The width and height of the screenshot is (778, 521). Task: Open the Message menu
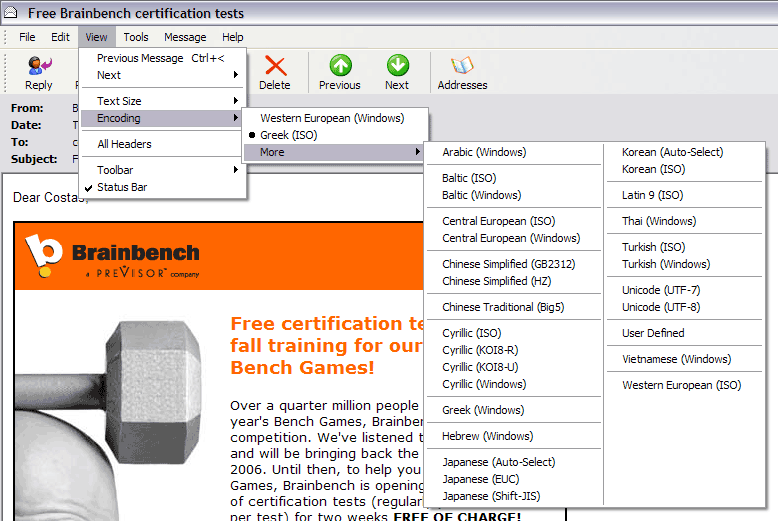pyautogui.click(x=185, y=37)
